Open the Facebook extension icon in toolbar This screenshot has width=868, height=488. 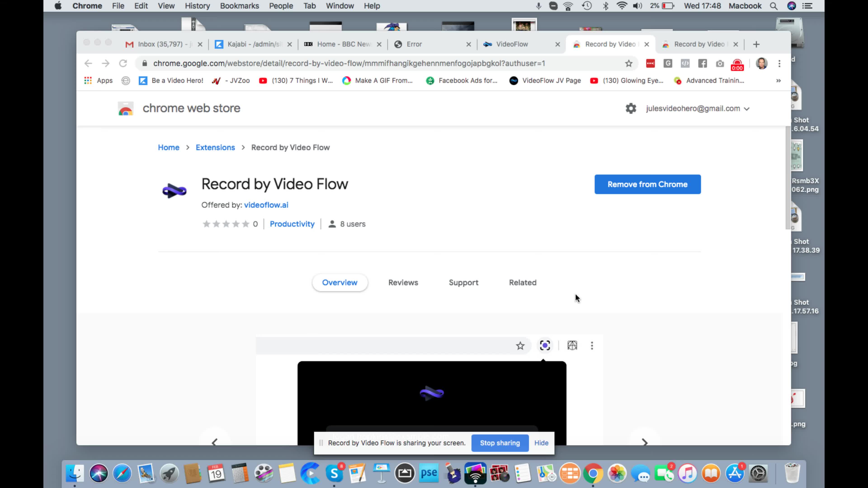[703, 63]
